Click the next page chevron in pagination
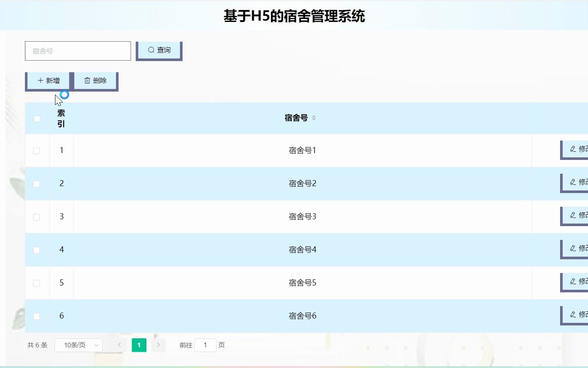The image size is (588, 368). point(158,345)
